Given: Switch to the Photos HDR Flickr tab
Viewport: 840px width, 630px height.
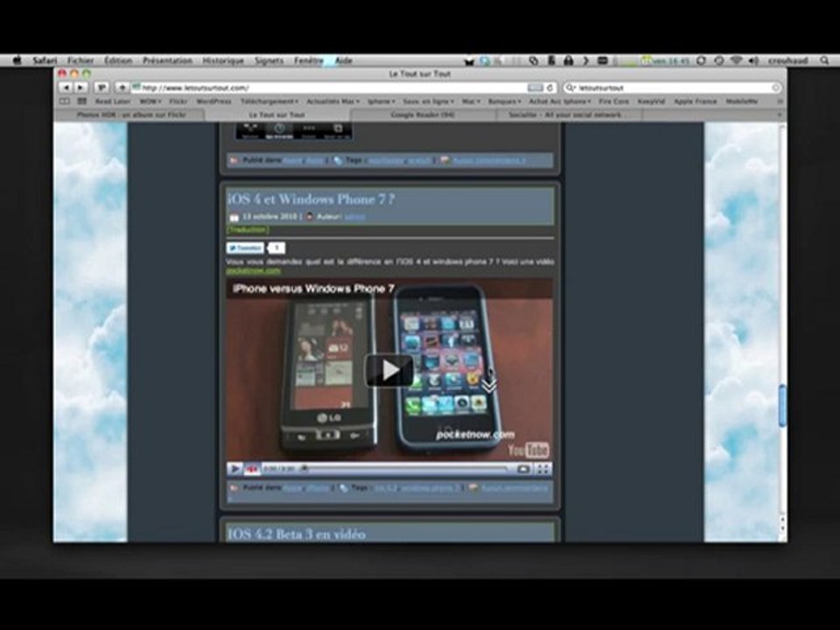Looking at the screenshot, I should click(130, 115).
